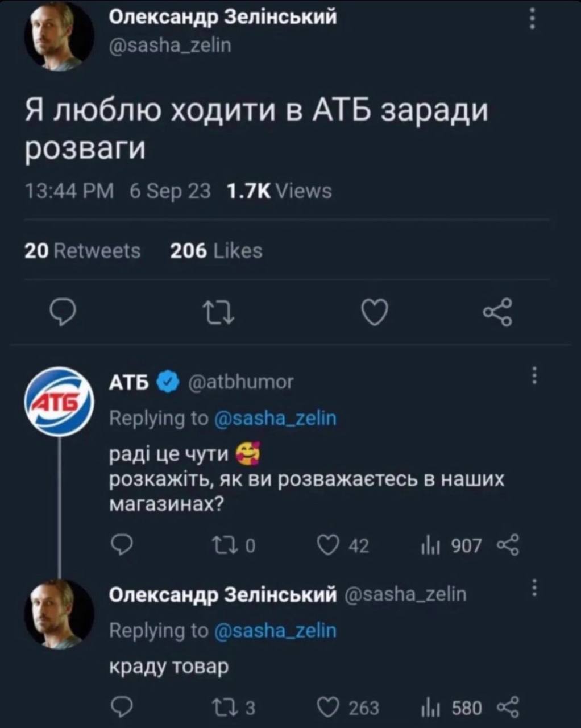
Task: Open more options on АТБ's reply
Action: 534,376
